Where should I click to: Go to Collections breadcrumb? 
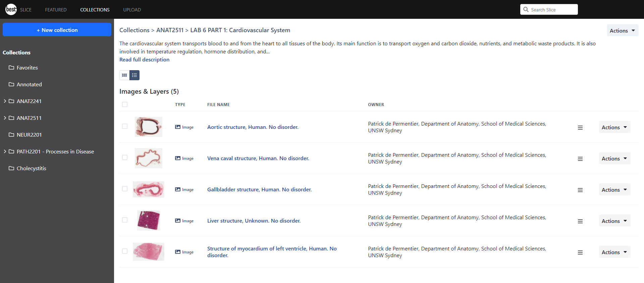pos(135,30)
